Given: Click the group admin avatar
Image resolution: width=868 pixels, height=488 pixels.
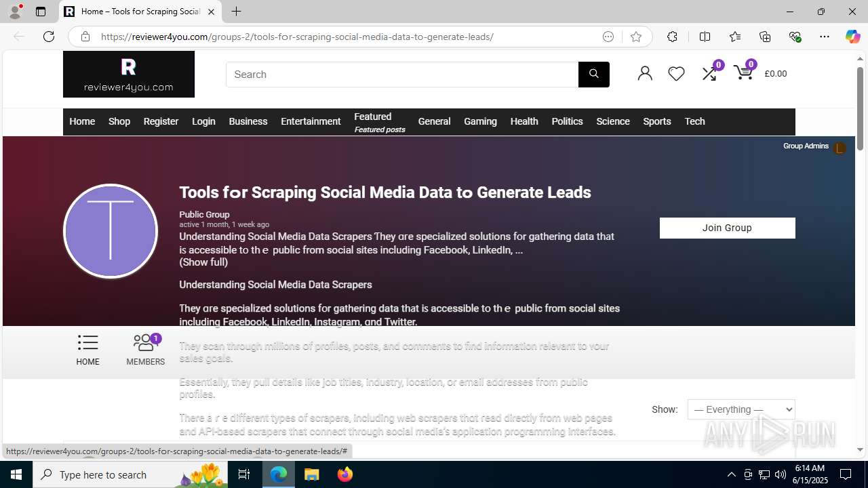Looking at the screenshot, I should [840, 148].
